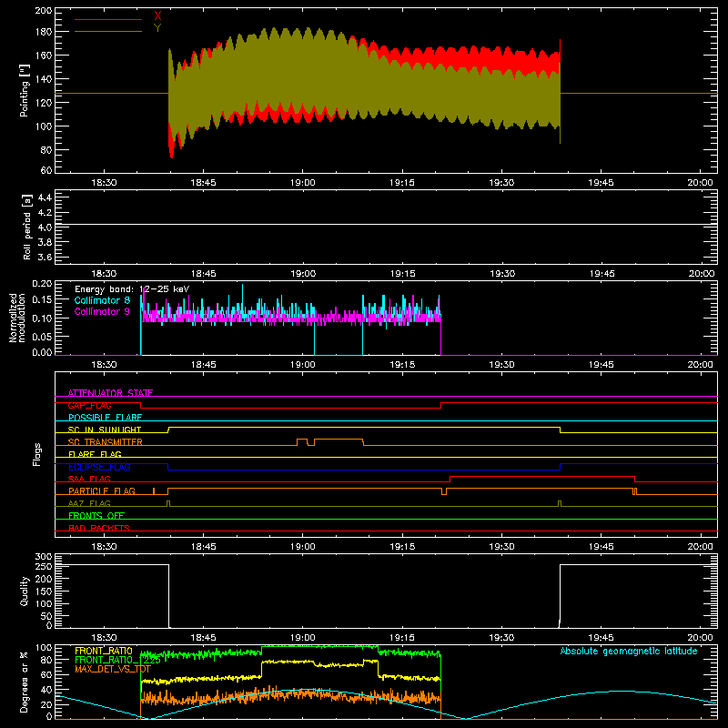Click the green 'FRONT_RATIO_1225' legend label

coord(117,660)
